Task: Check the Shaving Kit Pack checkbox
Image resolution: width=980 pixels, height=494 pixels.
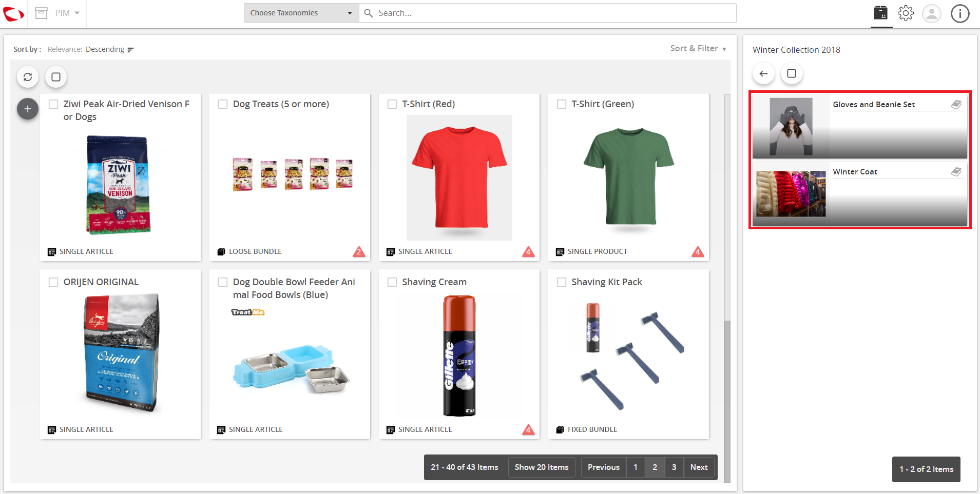Action: click(562, 282)
